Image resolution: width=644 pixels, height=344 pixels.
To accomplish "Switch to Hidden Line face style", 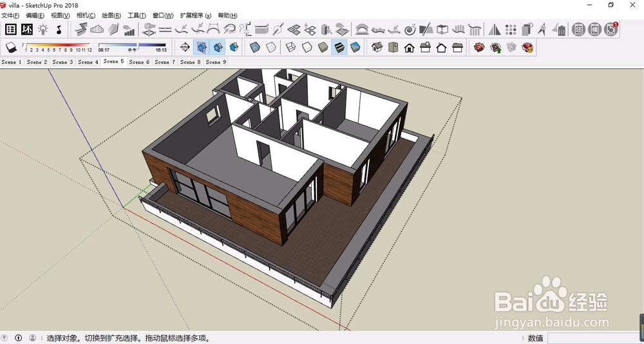I will [307, 47].
